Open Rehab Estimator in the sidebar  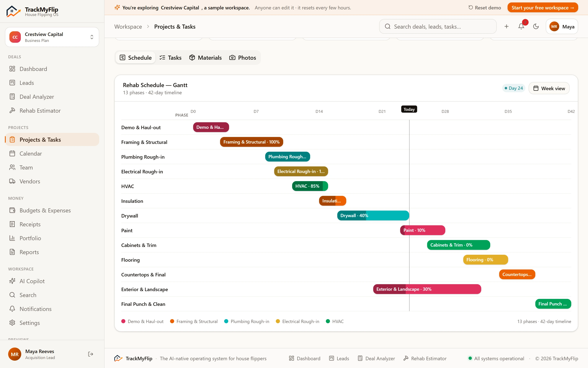coord(52,110)
